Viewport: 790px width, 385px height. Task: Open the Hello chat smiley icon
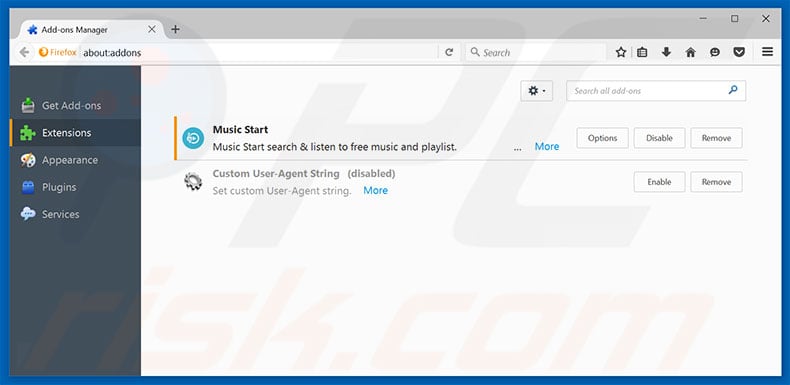point(714,52)
